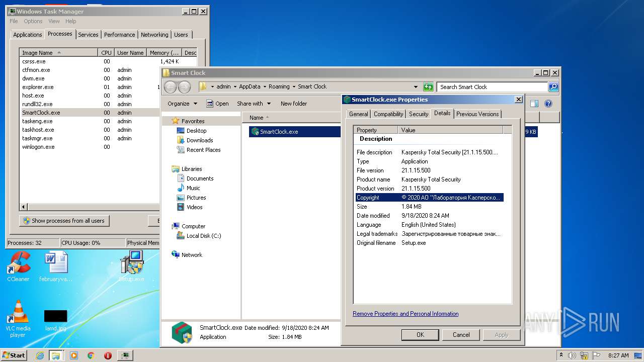This screenshot has height=362, width=644.
Task: Select SmartClock.exe process row
Action: [x=91, y=113]
